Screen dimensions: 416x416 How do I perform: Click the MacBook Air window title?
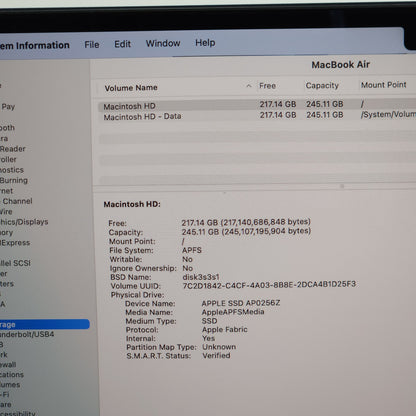[x=341, y=65]
